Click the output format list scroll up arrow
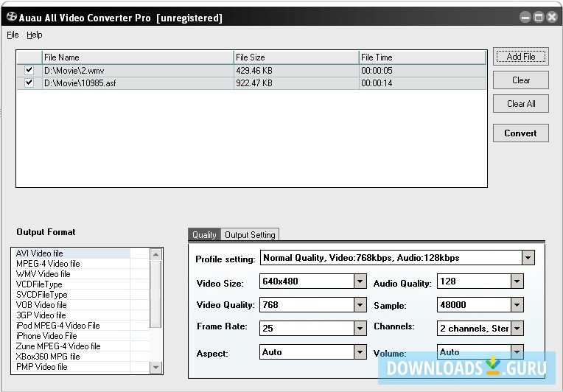 (155, 254)
